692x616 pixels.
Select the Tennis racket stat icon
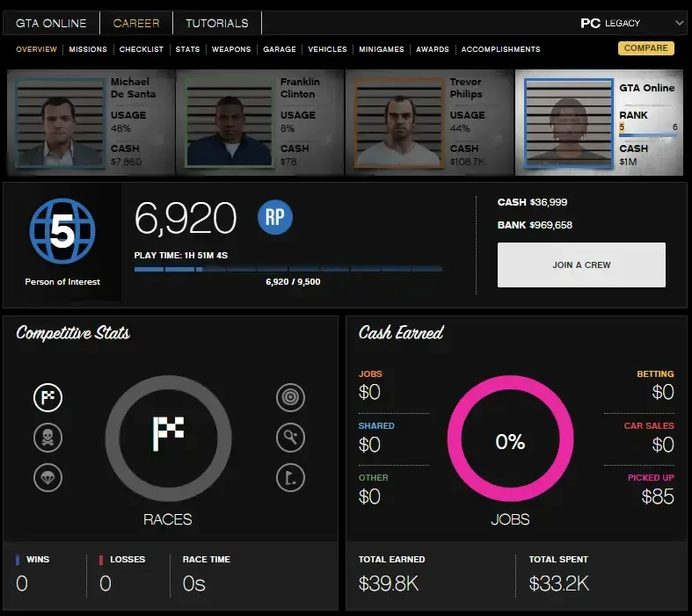[289, 437]
